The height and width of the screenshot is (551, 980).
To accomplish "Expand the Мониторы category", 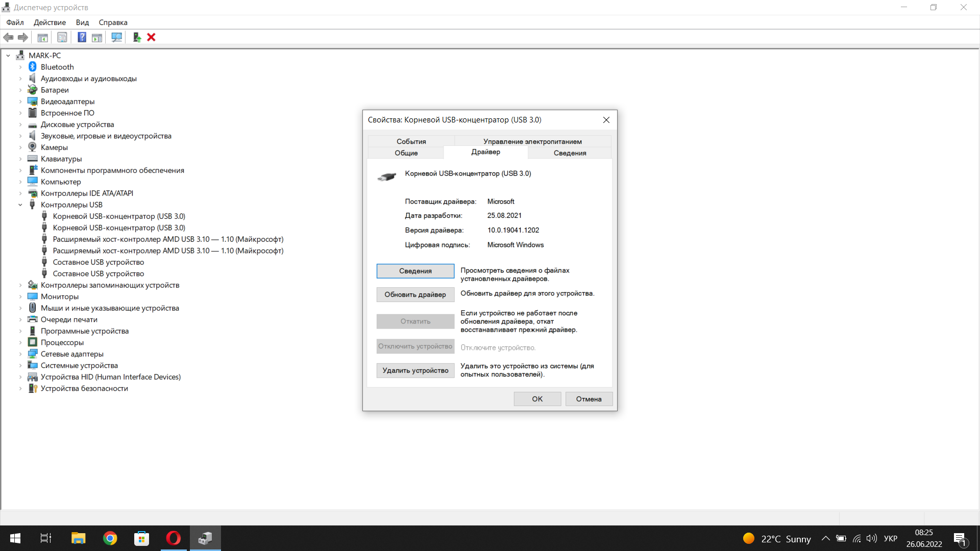I will click(x=20, y=296).
